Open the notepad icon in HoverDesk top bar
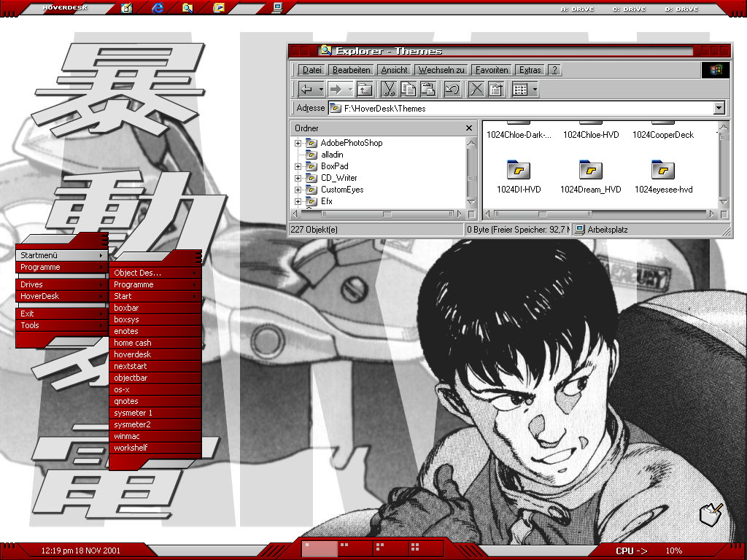 coord(126,8)
